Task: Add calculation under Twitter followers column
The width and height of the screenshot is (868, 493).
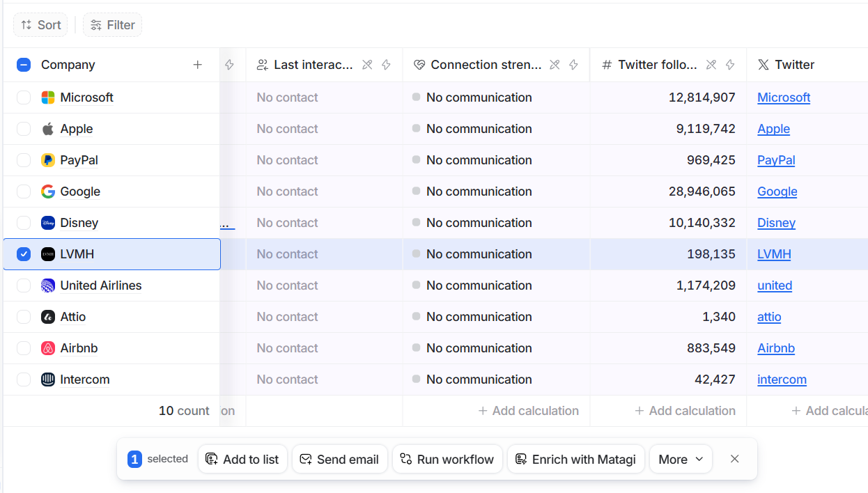Action: [x=685, y=411]
